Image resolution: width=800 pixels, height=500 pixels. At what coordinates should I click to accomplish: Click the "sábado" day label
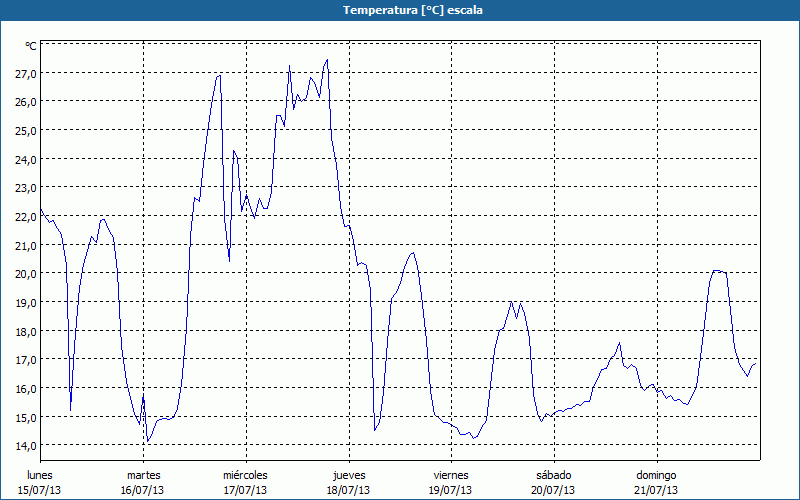pyautogui.click(x=553, y=475)
